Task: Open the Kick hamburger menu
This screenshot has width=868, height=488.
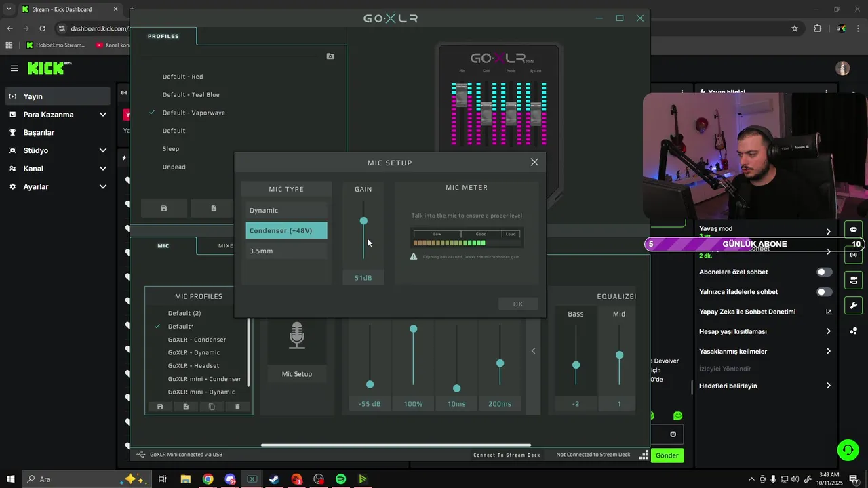Action: (14, 68)
